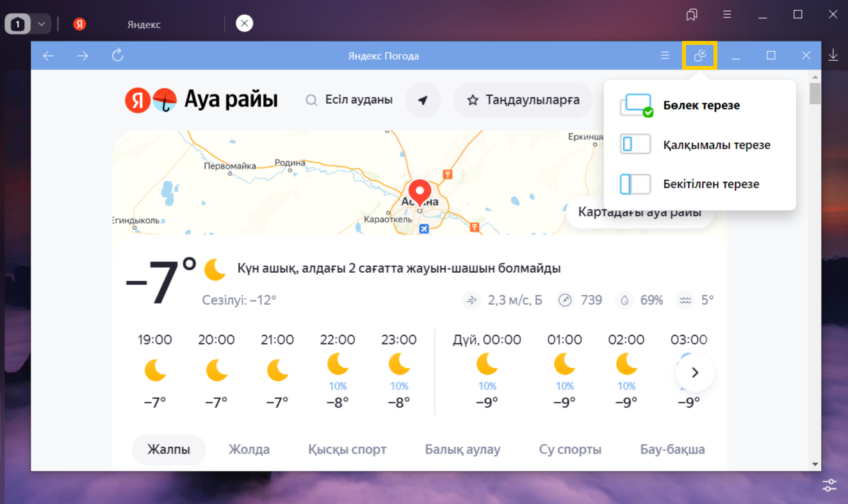Select the Бөлек терезе window mode
848x504 pixels.
click(701, 106)
